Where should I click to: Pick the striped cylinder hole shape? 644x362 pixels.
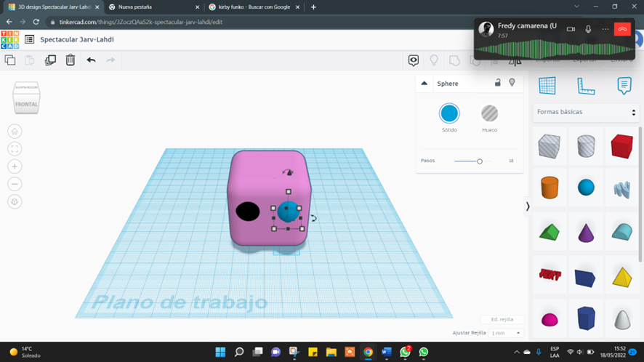[586, 146]
